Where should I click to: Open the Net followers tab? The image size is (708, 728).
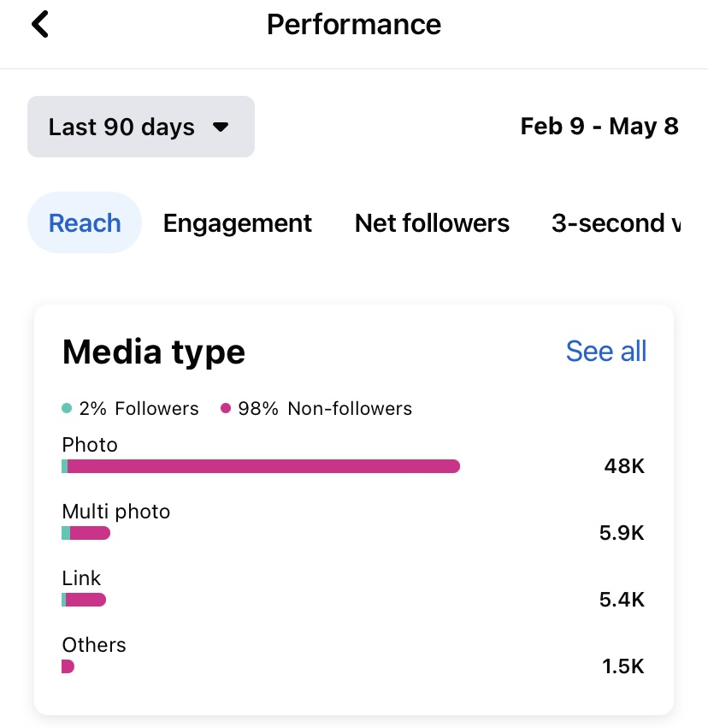pos(432,223)
